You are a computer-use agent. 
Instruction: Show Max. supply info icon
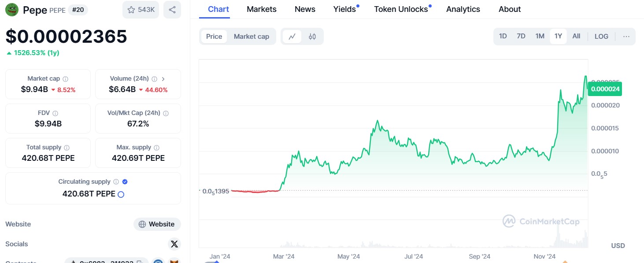pyautogui.click(x=156, y=148)
